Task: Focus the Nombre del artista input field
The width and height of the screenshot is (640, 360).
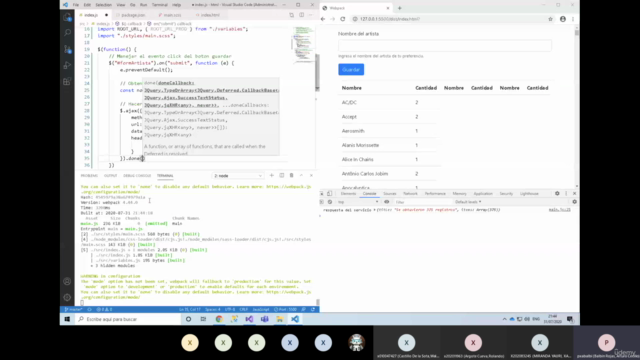Action: tap(444, 45)
